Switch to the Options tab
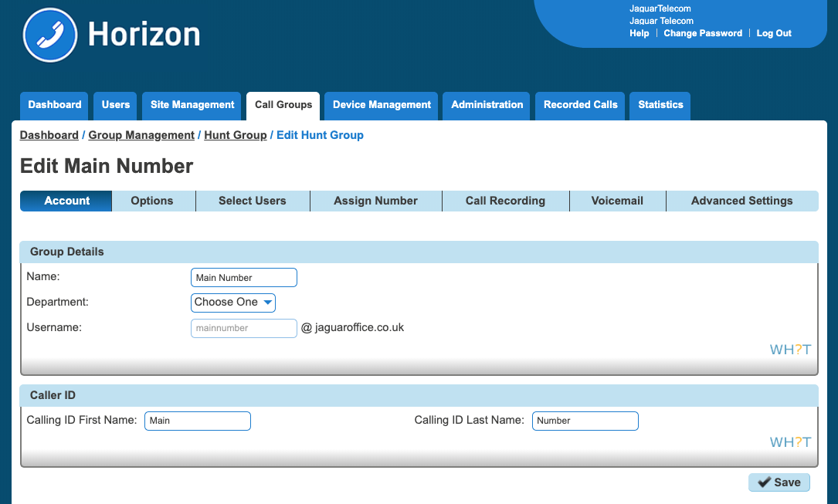The image size is (838, 504). click(152, 201)
